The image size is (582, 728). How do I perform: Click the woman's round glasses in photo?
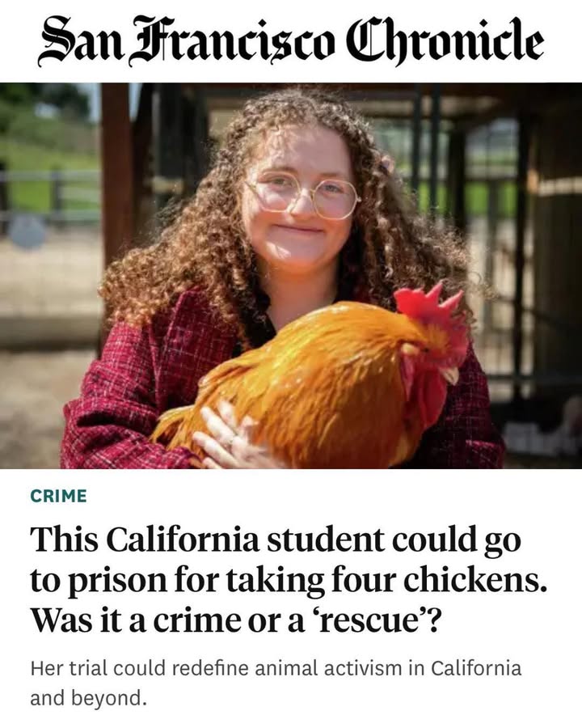point(302,195)
